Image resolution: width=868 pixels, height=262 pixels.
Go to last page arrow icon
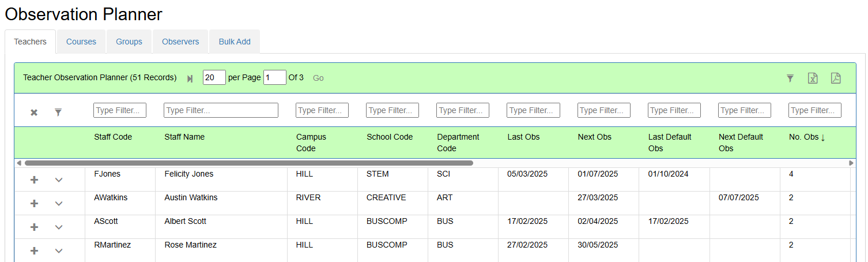(x=190, y=78)
